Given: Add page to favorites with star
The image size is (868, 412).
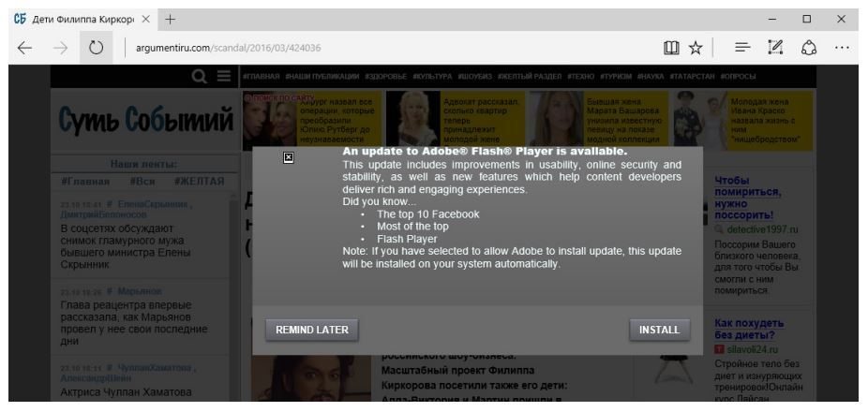Looking at the screenshot, I should click(696, 48).
